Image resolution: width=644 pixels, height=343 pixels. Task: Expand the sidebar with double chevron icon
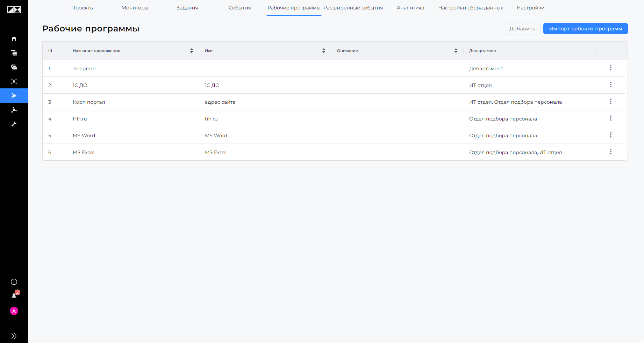tap(14, 336)
